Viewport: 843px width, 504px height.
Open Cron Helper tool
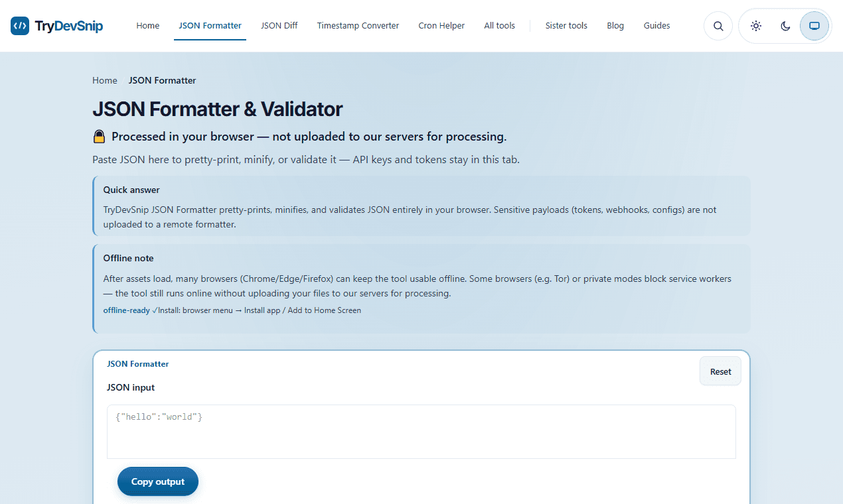point(441,26)
